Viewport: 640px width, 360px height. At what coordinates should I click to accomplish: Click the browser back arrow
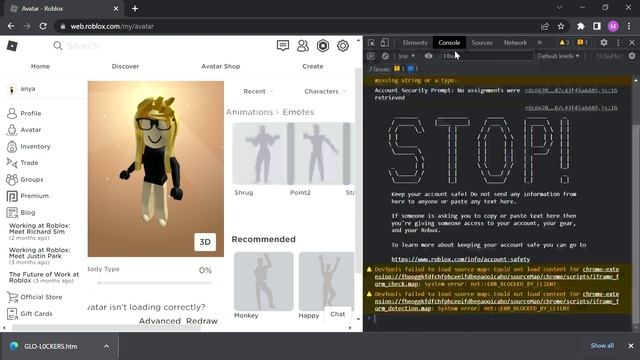coord(11,26)
